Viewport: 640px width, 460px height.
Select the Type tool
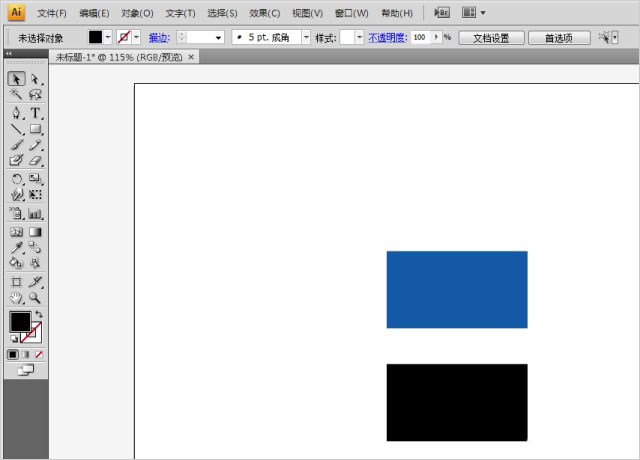35,113
